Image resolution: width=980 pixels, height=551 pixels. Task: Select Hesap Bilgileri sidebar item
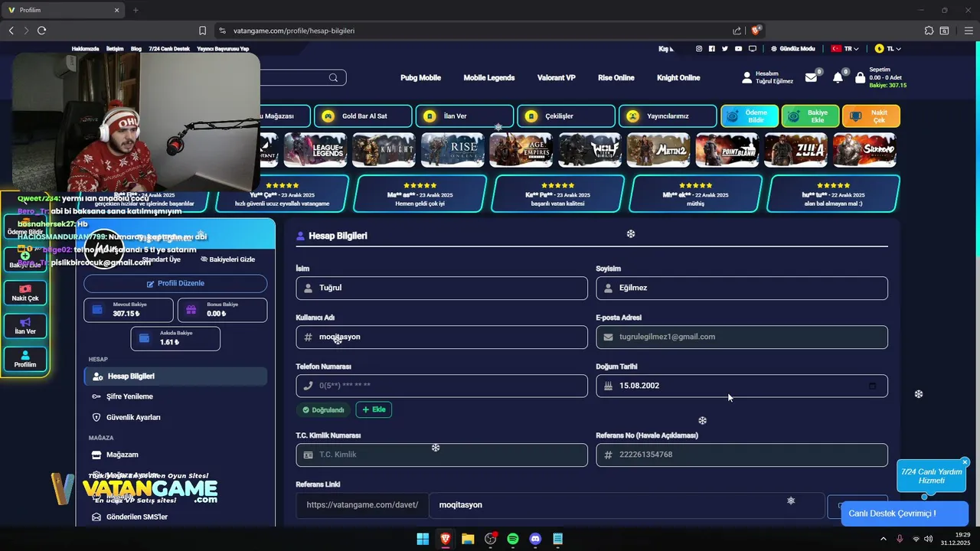175,377
